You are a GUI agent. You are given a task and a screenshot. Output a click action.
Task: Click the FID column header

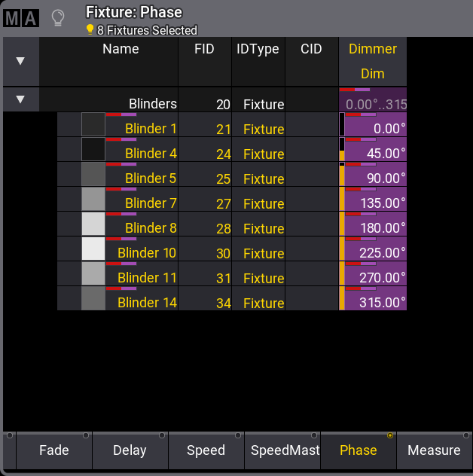[x=204, y=49]
